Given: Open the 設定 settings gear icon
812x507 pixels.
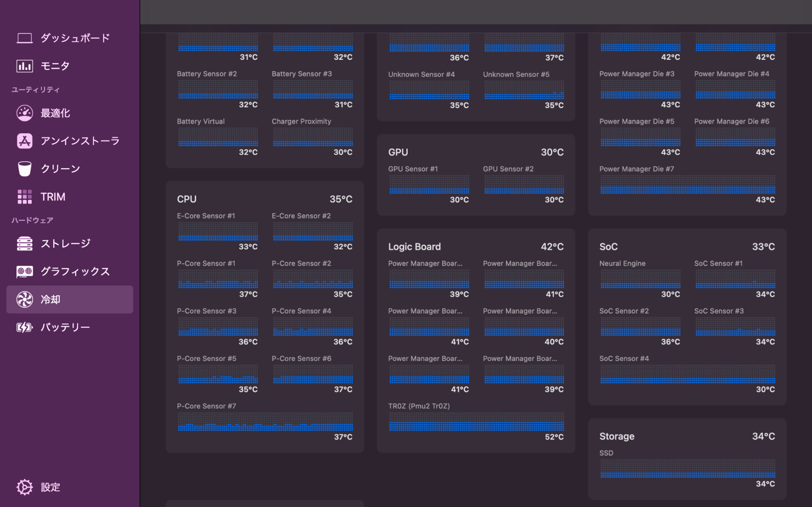Looking at the screenshot, I should tap(24, 487).
